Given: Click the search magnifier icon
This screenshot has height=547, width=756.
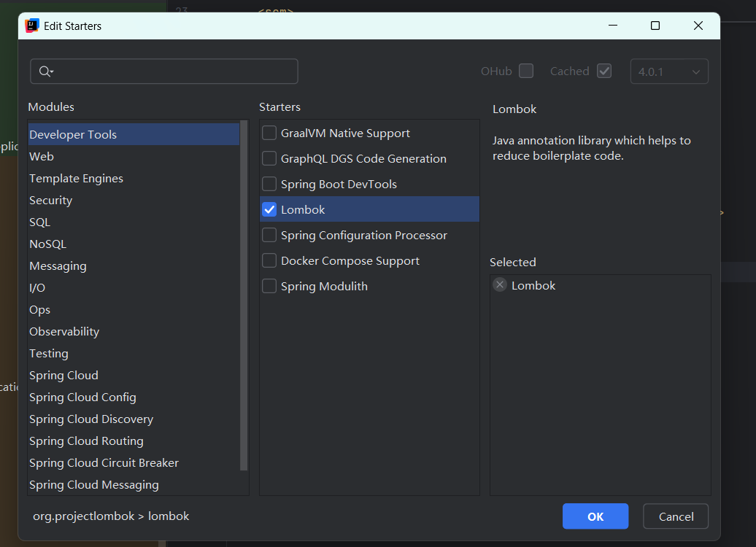Looking at the screenshot, I should tap(45, 71).
